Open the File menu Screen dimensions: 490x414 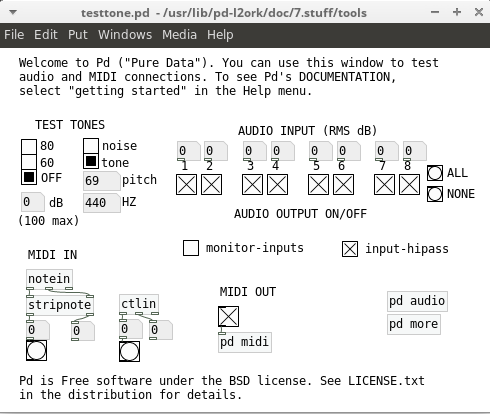pyautogui.click(x=14, y=35)
